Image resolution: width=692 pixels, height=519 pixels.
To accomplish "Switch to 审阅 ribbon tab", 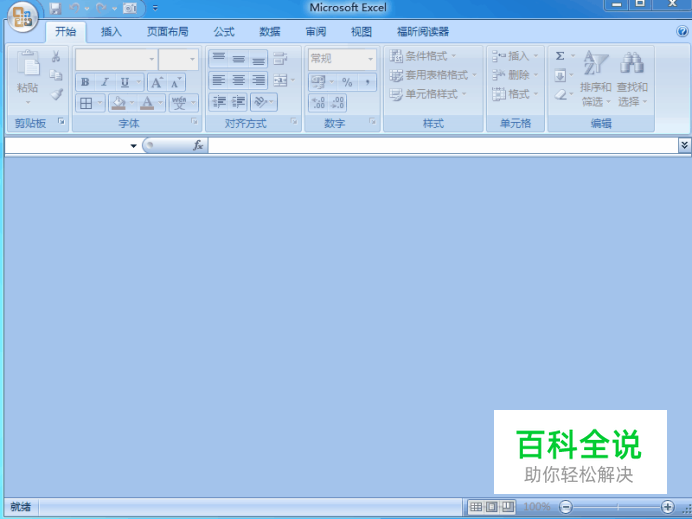I will click(x=316, y=32).
